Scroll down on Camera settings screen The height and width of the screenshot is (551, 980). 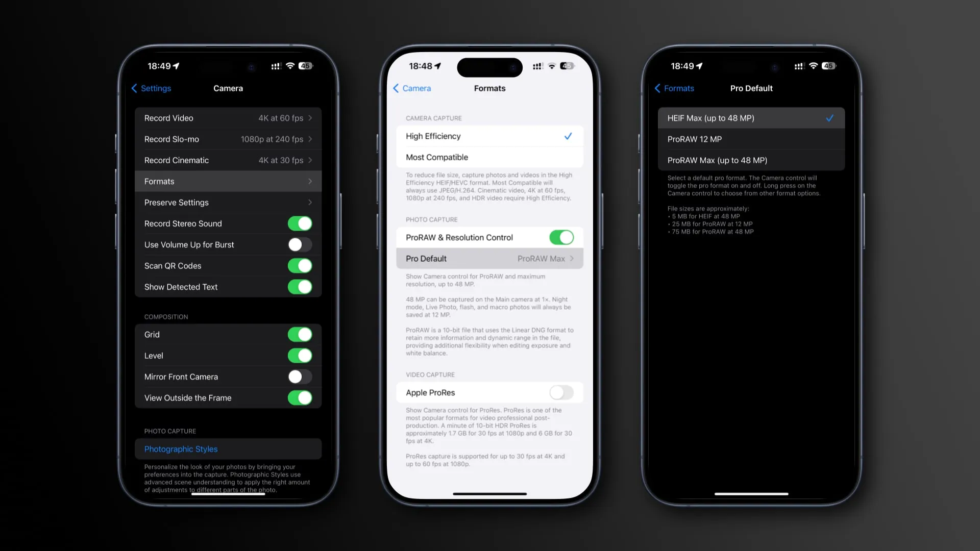(x=228, y=303)
